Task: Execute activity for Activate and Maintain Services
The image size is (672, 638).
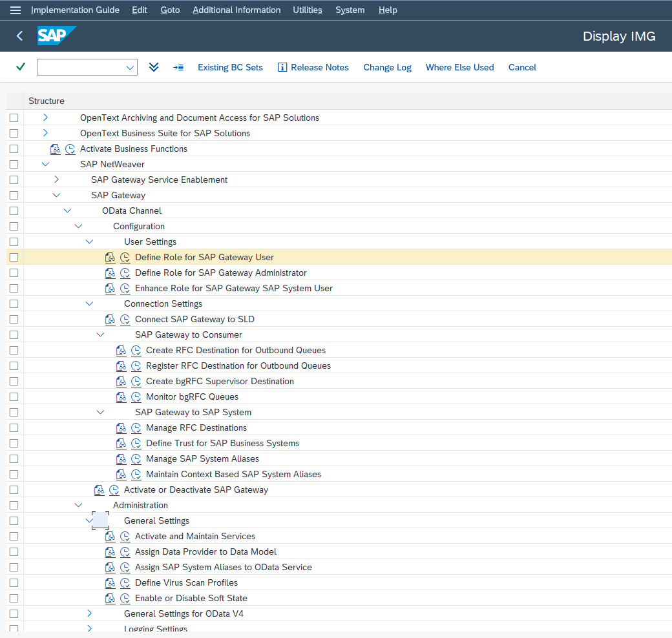Action: coord(125,536)
